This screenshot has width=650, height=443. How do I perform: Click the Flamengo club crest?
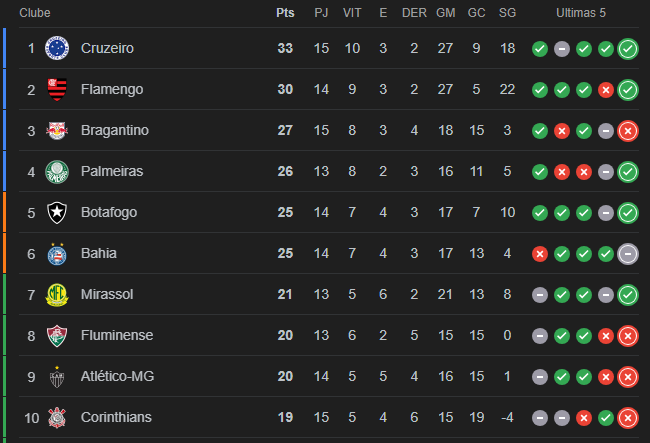[x=57, y=89]
